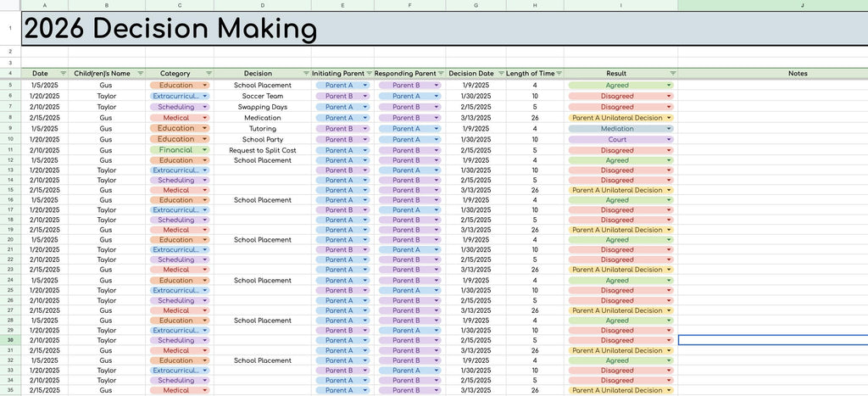Select the 'Decision' header cell label
Viewport: 868px width, 396px height.
click(x=258, y=73)
